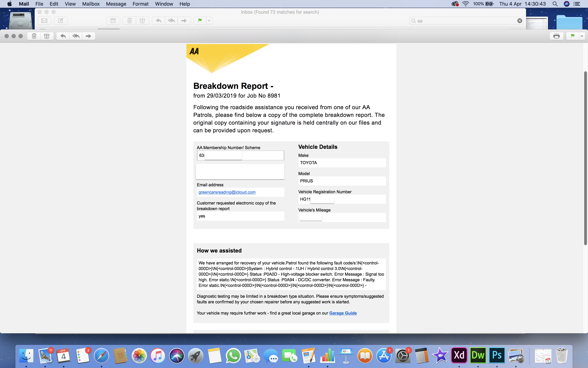Viewport: 588px width, 368px height.
Task: Open the View menu
Action: click(x=70, y=4)
